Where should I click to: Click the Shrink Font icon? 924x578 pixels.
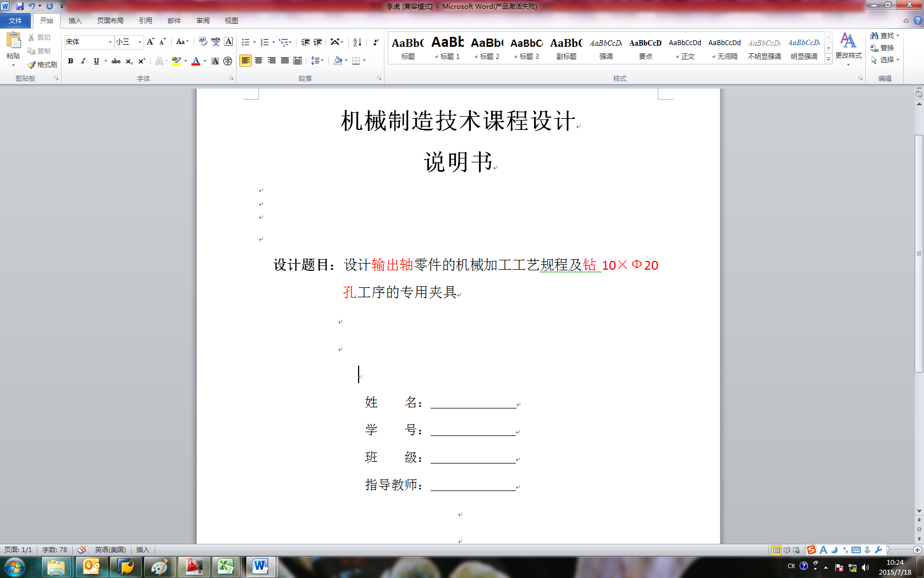tap(162, 42)
